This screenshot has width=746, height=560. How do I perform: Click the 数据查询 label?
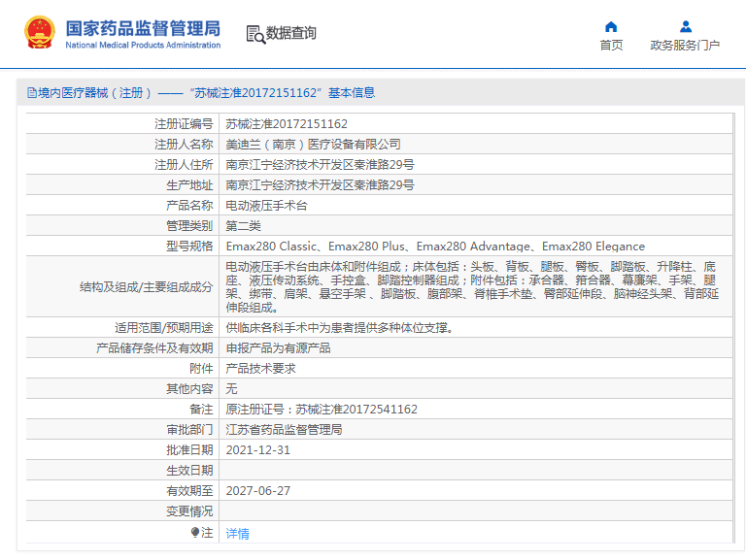pos(290,33)
